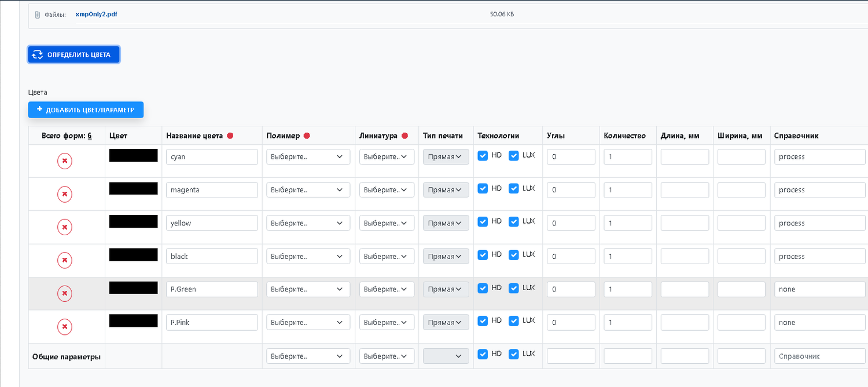The height and width of the screenshot is (387, 868).
Task: Edit the cyan color name field
Action: (x=212, y=157)
